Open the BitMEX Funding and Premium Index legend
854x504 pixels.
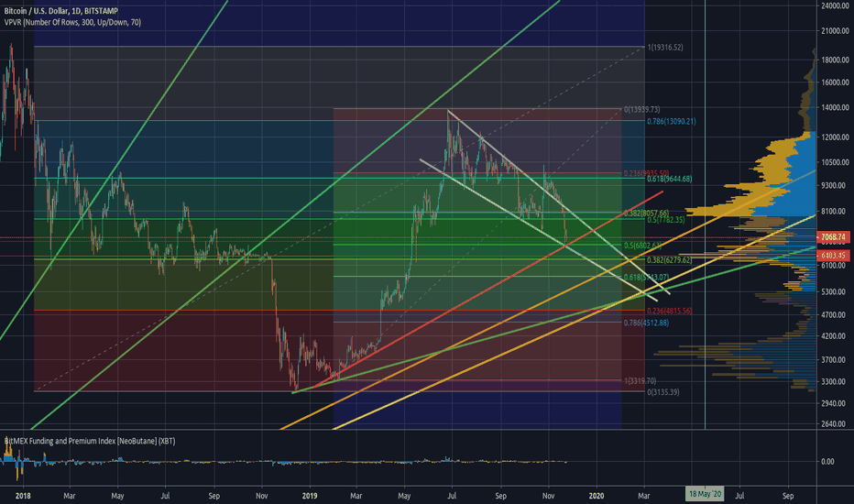pos(90,441)
